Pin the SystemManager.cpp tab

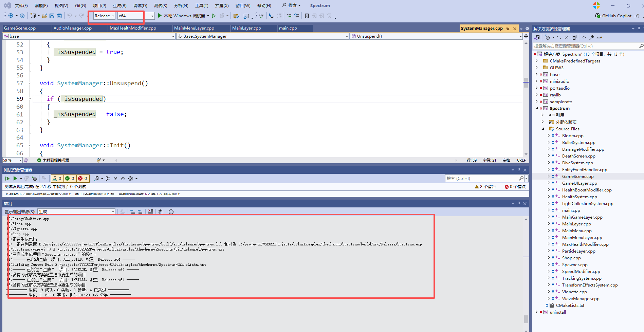click(508, 29)
